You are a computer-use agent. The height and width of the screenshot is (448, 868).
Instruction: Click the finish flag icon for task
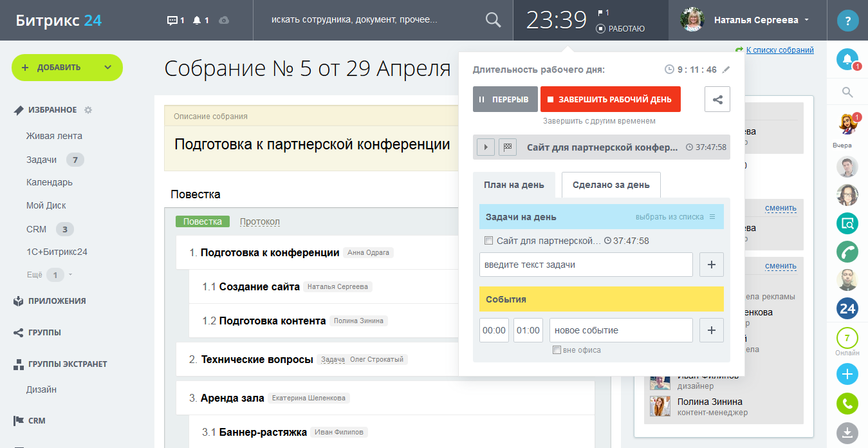coord(507,147)
